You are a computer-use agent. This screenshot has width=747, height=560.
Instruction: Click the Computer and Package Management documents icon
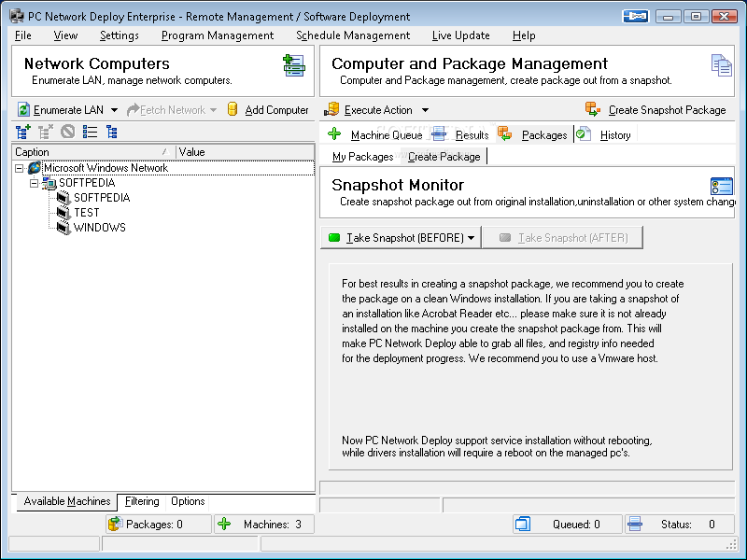tap(721, 65)
